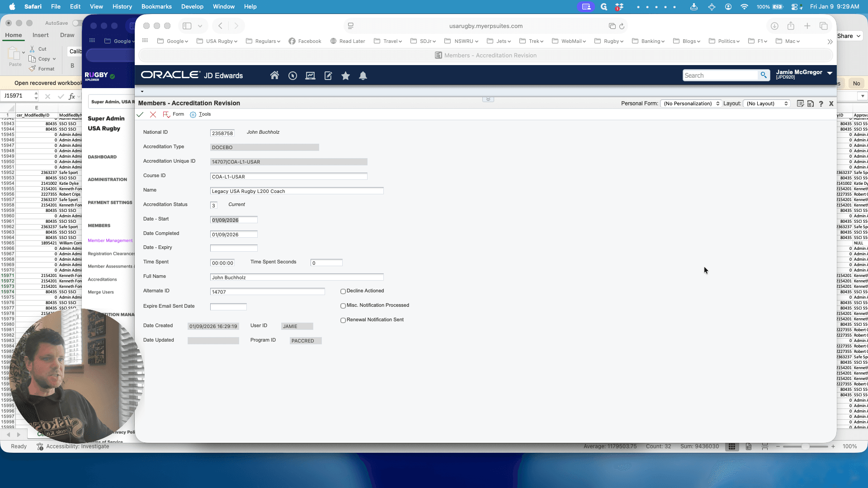The width and height of the screenshot is (868, 488).
Task: Open the Favorites star icon
Action: pyautogui.click(x=345, y=75)
